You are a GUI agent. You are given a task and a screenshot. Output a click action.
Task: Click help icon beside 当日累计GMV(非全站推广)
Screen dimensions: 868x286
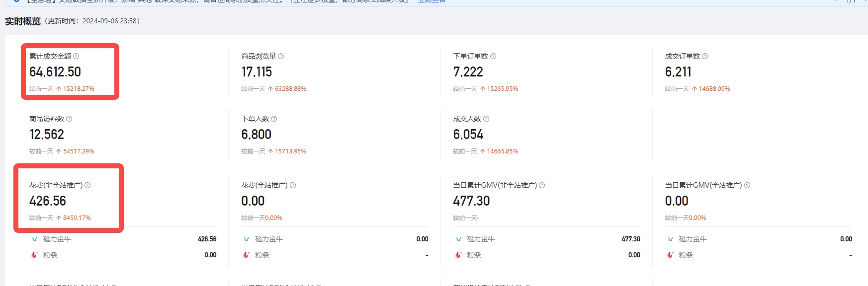[542, 185]
